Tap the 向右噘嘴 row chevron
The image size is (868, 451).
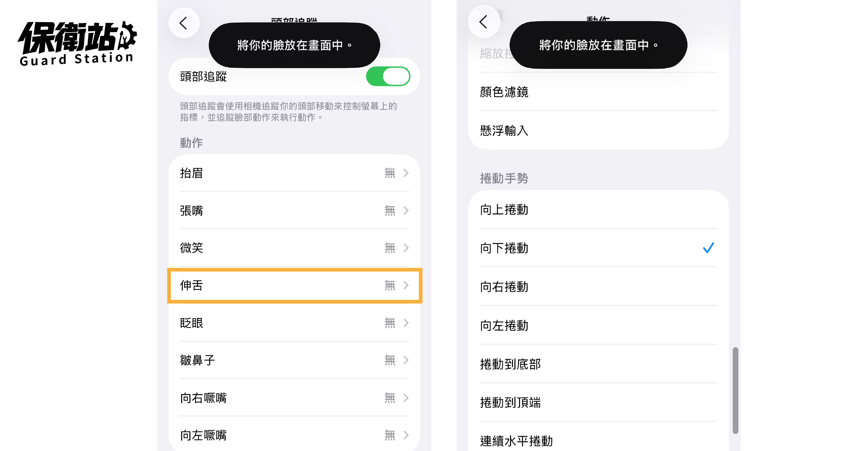click(x=406, y=398)
